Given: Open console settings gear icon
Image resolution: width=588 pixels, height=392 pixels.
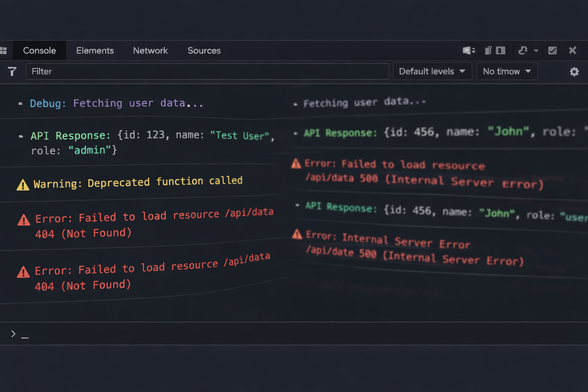Looking at the screenshot, I should point(574,72).
